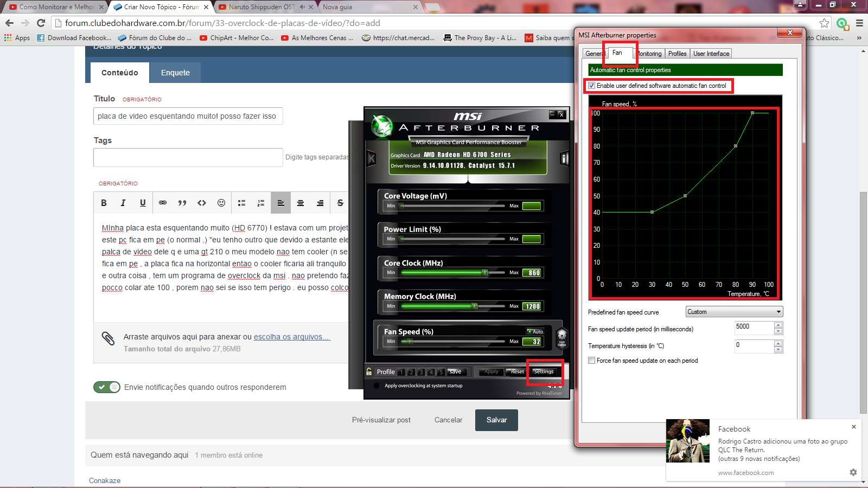Image resolution: width=868 pixels, height=488 pixels.
Task: Go back in Chrome
Action: (x=9, y=23)
